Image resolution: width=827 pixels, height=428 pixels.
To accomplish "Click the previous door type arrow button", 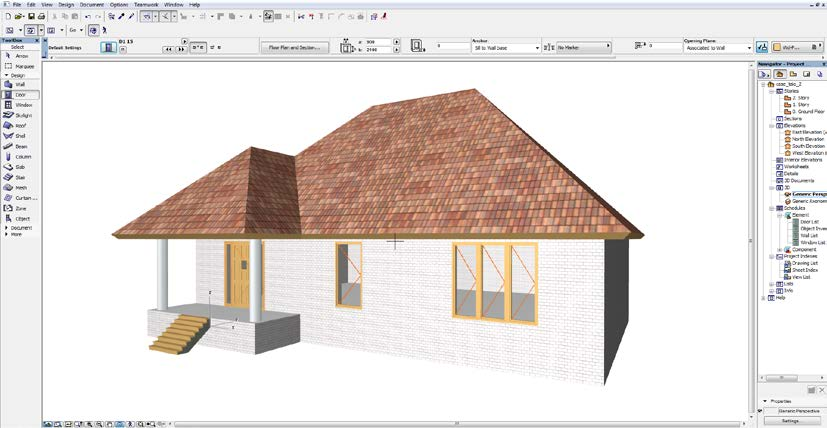I will tap(169, 49).
